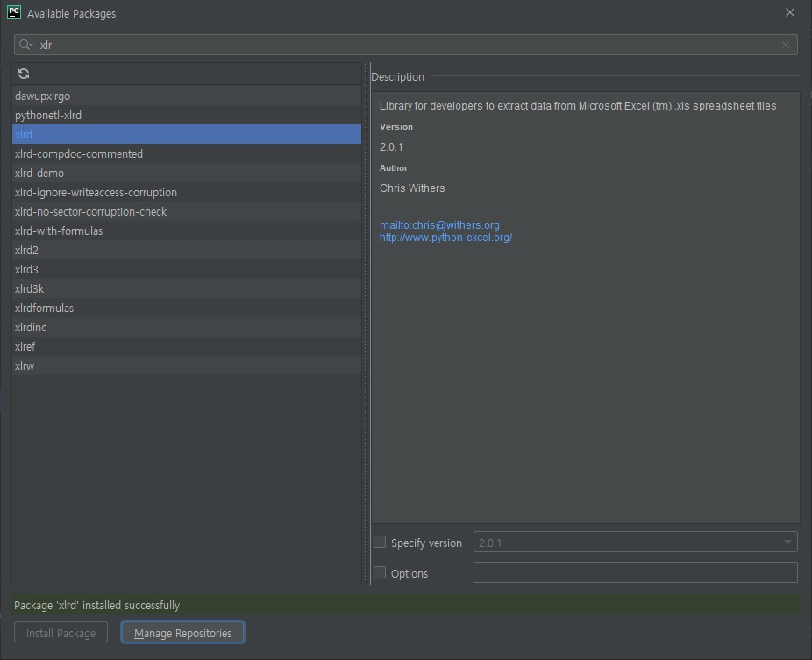This screenshot has height=660, width=812.
Task: Select xlrdformulas package
Action: pyautogui.click(x=187, y=308)
